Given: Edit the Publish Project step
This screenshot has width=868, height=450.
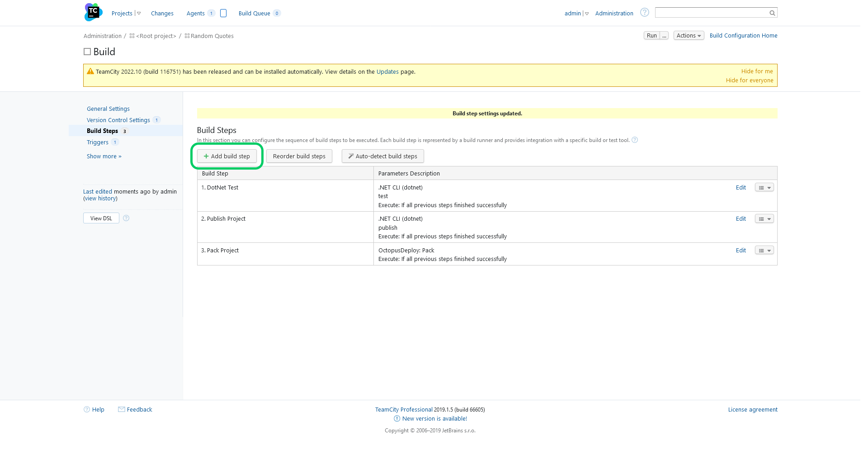Looking at the screenshot, I should tap(741, 218).
